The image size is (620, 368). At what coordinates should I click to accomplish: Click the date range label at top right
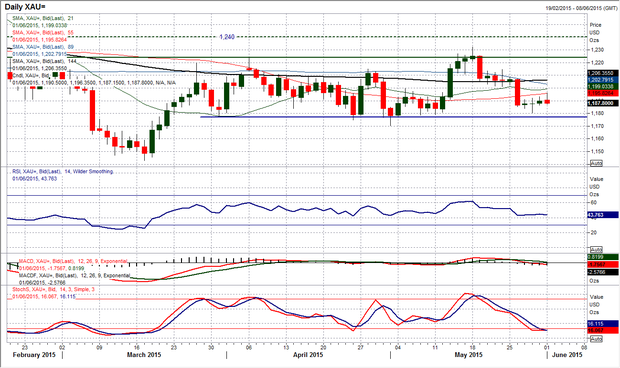click(582, 8)
